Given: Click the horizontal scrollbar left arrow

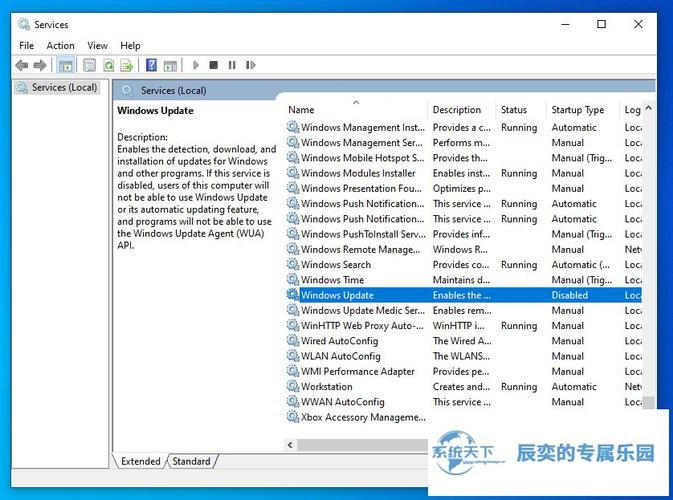Looking at the screenshot, I should [x=290, y=445].
